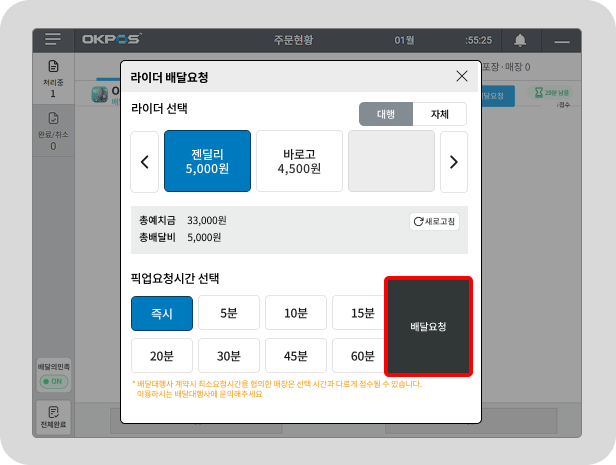
Task: Close the 라이더 배달요청 dialog
Action: click(461, 76)
